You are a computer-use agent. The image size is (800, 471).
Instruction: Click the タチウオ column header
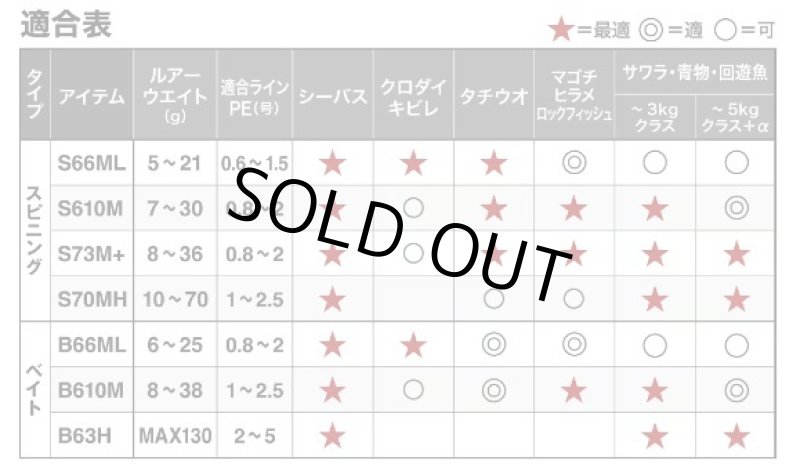pyautogui.click(x=494, y=94)
